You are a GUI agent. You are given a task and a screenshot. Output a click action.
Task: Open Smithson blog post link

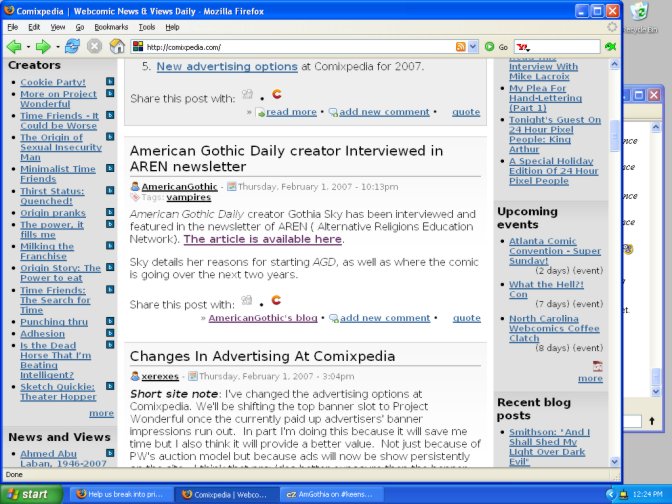[x=549, y=447]
